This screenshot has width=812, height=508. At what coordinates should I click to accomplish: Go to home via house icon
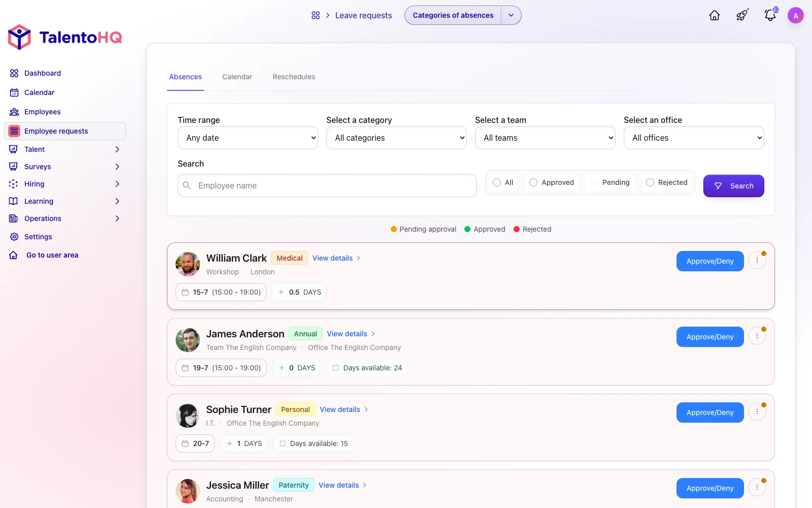pos(715,15)
